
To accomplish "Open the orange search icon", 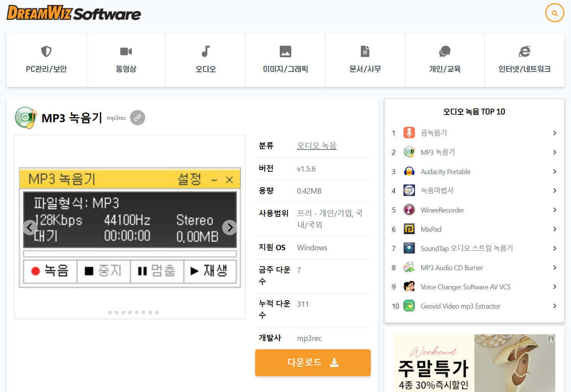I will (x=554, y=13).
